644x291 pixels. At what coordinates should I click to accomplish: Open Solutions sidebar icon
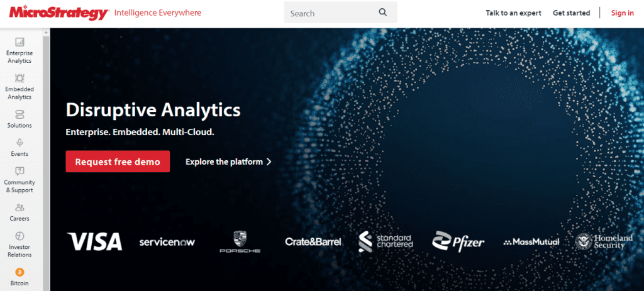pyautogui.click(x=19, y=114)
